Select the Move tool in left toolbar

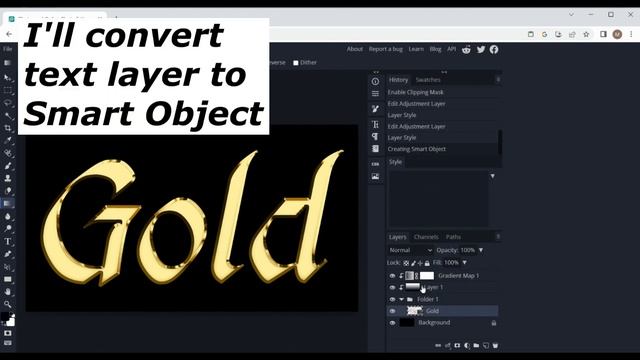7,78
